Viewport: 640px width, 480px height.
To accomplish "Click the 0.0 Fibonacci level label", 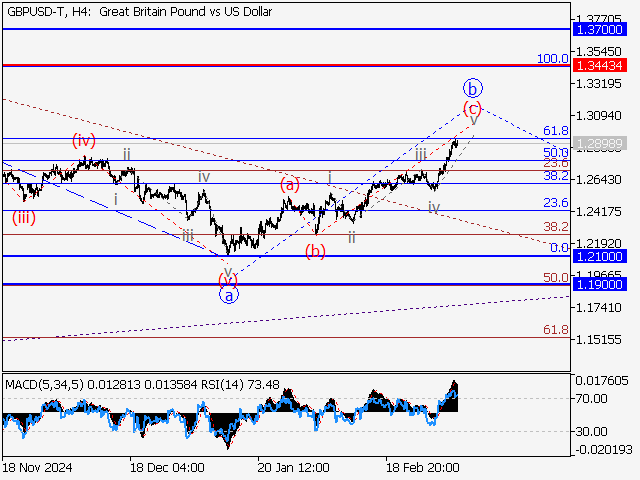I will (x=559, y=247).
